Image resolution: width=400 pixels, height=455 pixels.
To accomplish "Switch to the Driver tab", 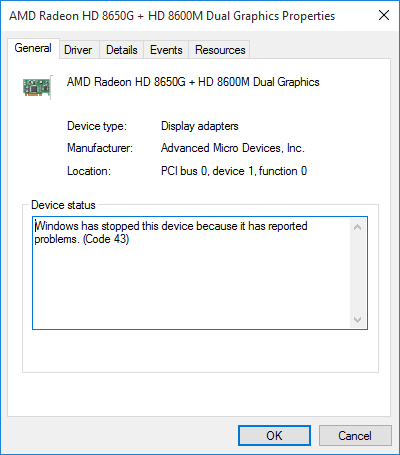I will point(78,50).
